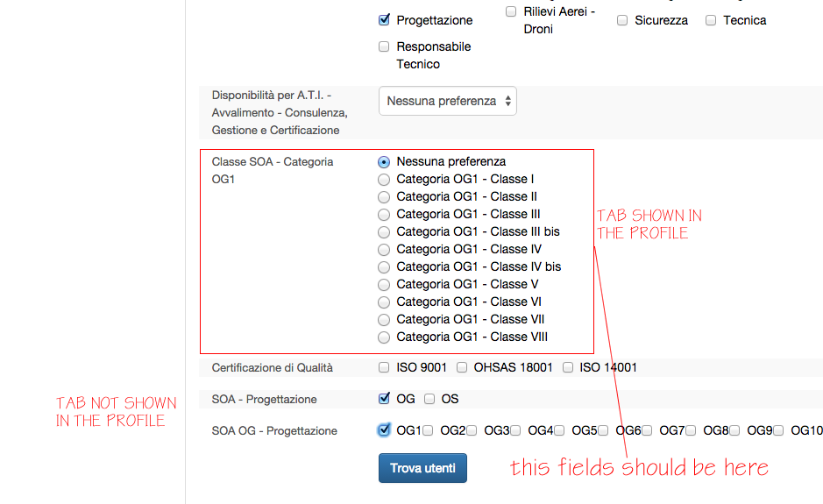Open the Nessuna preferenza dropdown

click(448, 101)
